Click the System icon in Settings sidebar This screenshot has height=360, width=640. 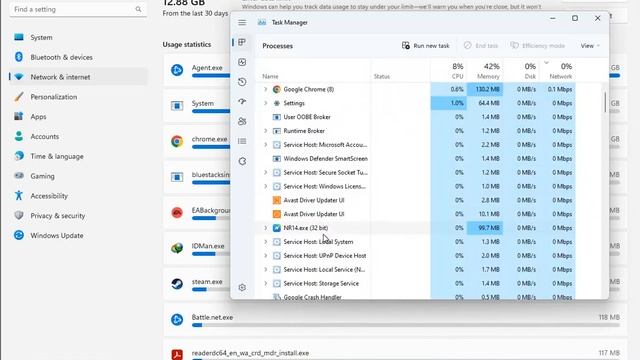point(19,37)
